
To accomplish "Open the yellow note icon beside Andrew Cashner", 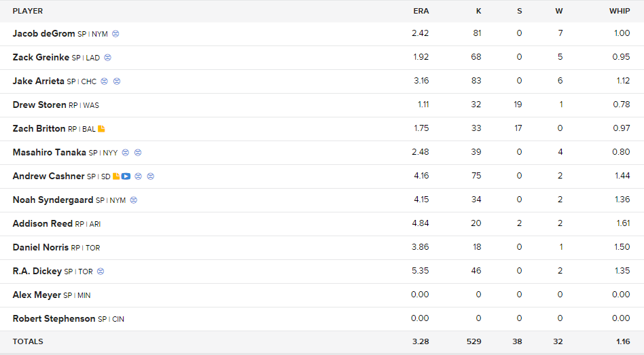I will coord(116,176).
